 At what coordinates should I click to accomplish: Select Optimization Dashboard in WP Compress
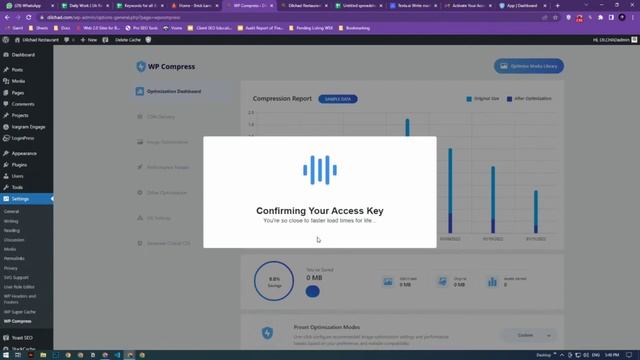coord(173,91)
